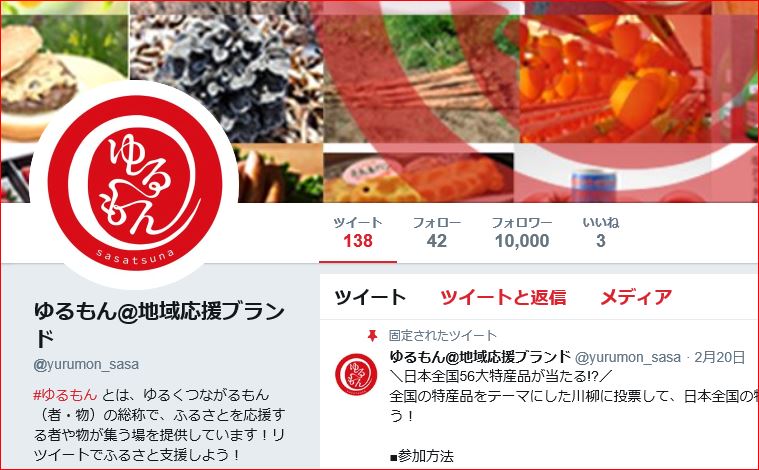Screen dimensions: 759x470
Task: Click the large ゆるもん profile avatar
Action: pyautogui.click(x=134, y=184)
